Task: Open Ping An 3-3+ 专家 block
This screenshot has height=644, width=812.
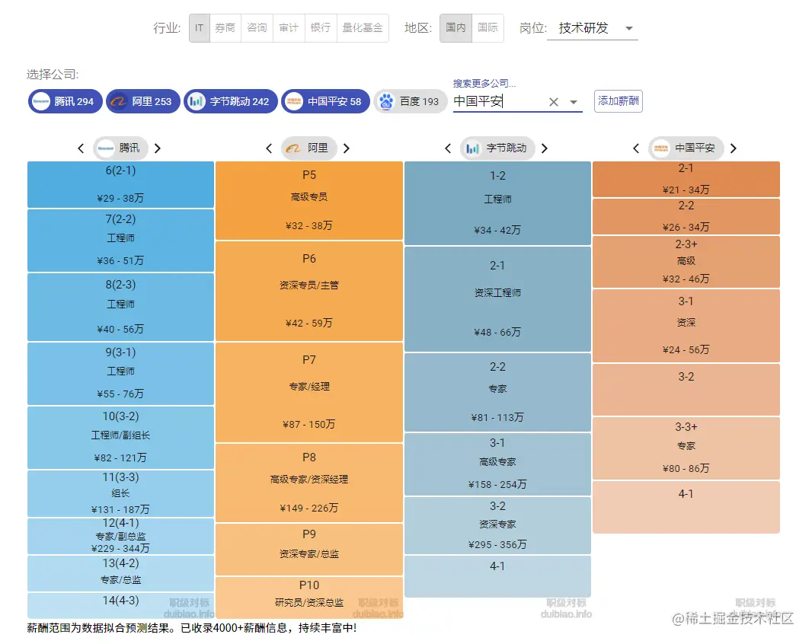Action: [x=686, y=448]
